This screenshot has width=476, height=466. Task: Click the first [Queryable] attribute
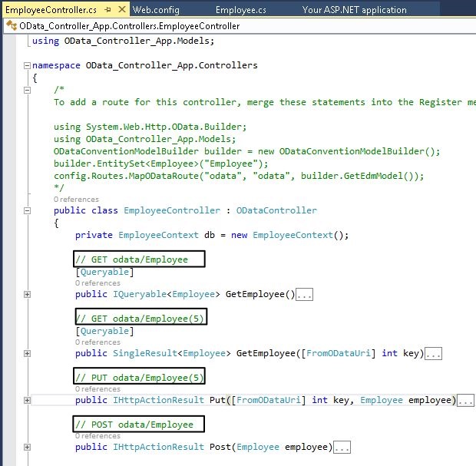tap(104, 272)
